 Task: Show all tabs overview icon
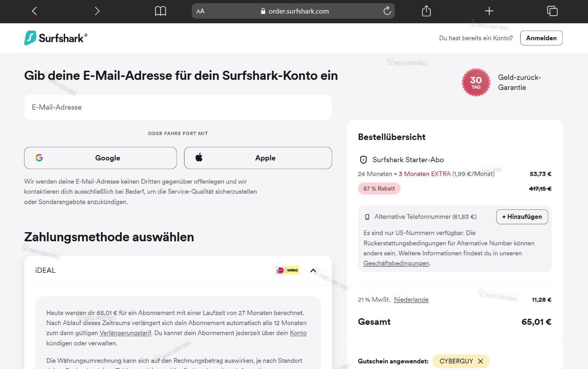pos(552,11)
